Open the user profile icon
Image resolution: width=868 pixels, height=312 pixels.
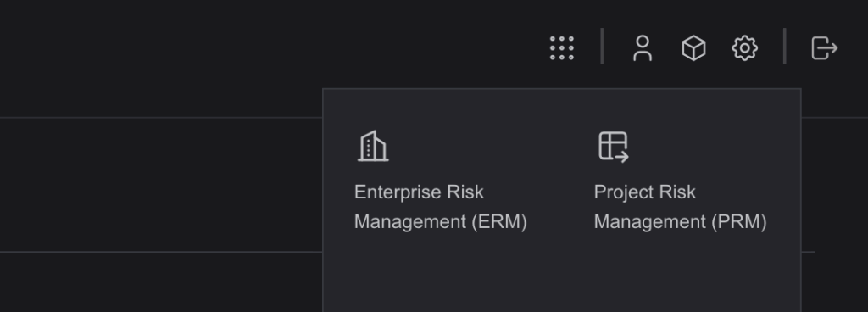(643, 48)
